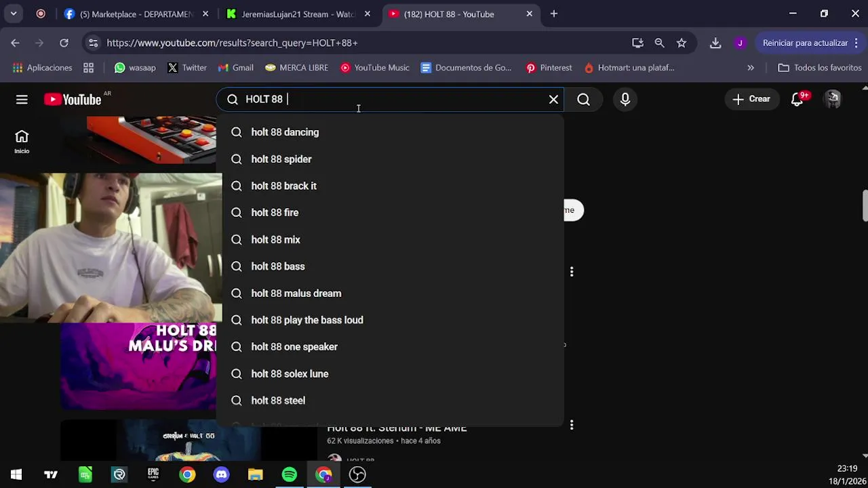Open YouTube notifications bell

click(x=797, y=100)
